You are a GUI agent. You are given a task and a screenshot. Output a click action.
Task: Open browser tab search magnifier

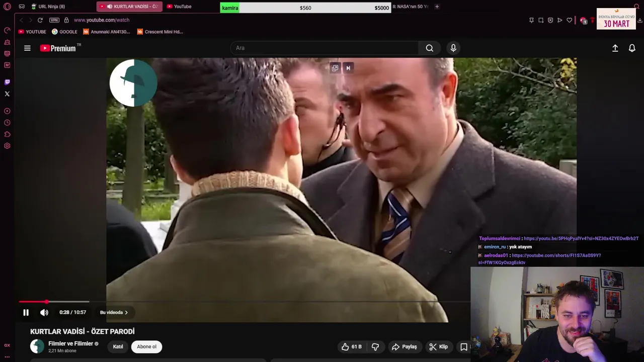click(637, 7)
